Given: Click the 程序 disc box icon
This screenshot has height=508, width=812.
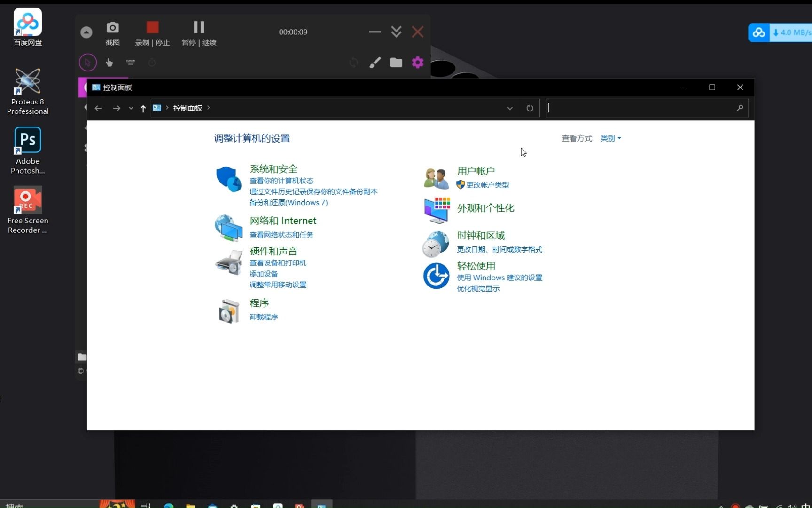Looking at the screenshot, I should click(229, 311).
